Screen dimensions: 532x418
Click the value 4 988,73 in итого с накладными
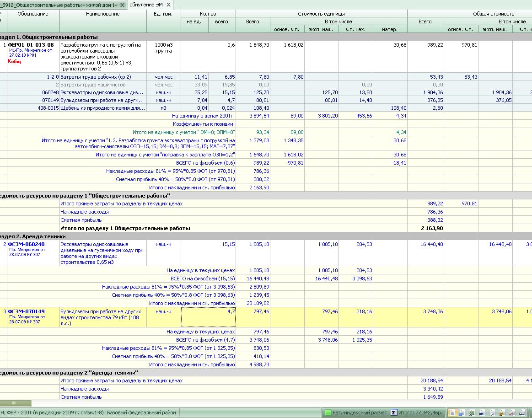click(x=259, y=365)
